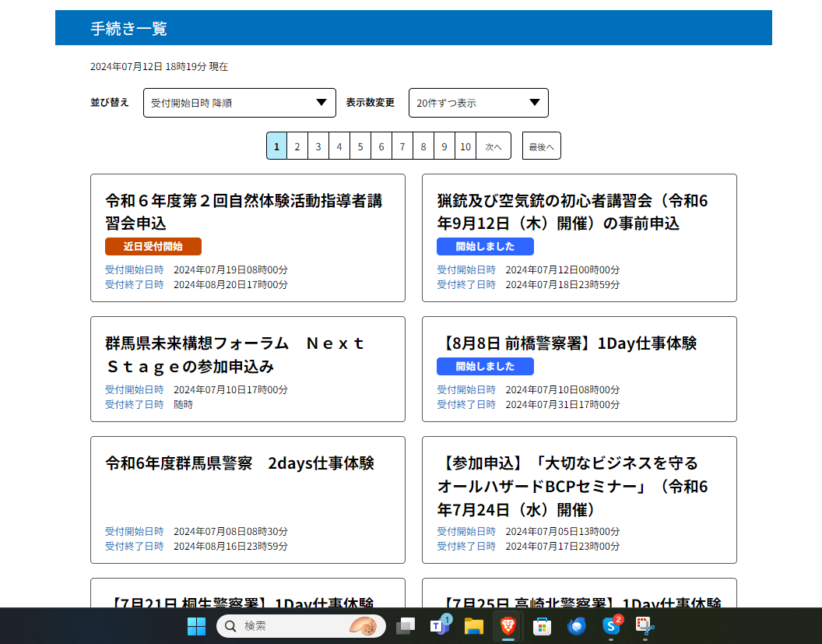Click the Brave browser taskbar icon
The height and width of the screenshot is (644, 822).
508,626
